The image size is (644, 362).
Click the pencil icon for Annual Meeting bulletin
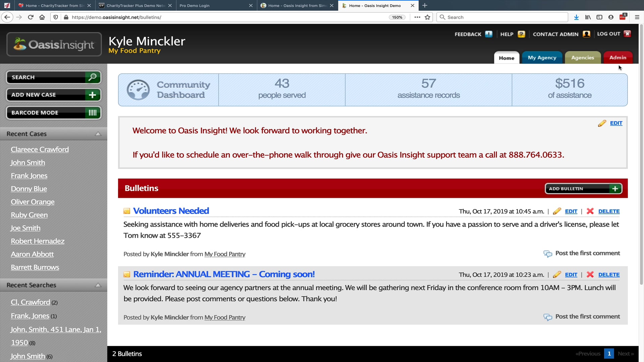tap(557, 275)
